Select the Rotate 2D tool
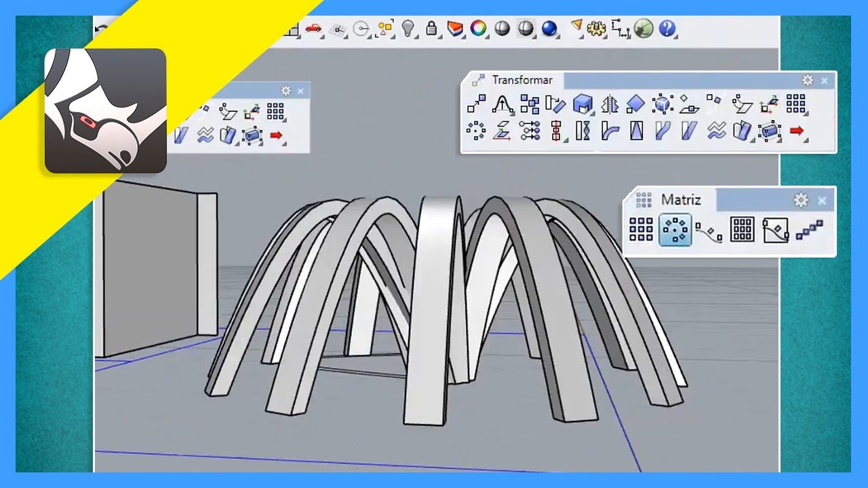This screenshot has height=488, width=868. (x=555, y=104)
